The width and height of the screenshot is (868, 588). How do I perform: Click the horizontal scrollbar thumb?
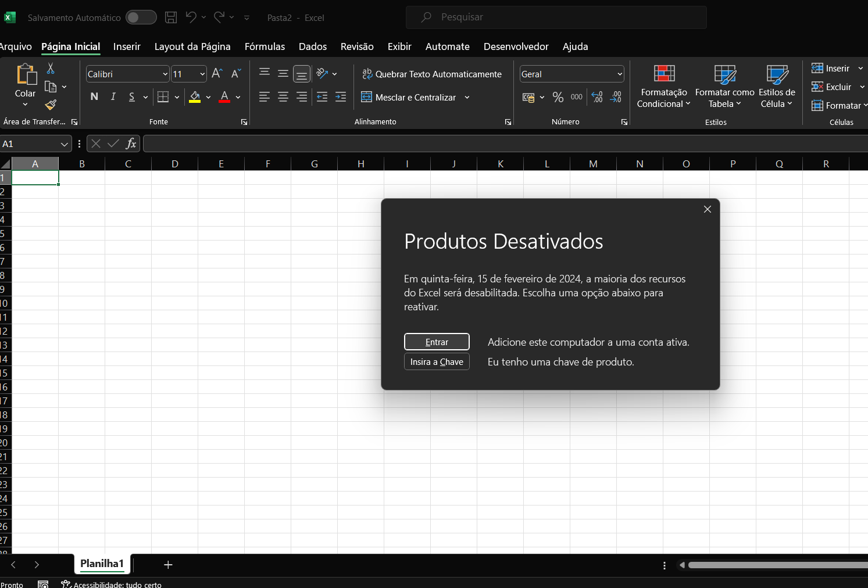point(778,565)
